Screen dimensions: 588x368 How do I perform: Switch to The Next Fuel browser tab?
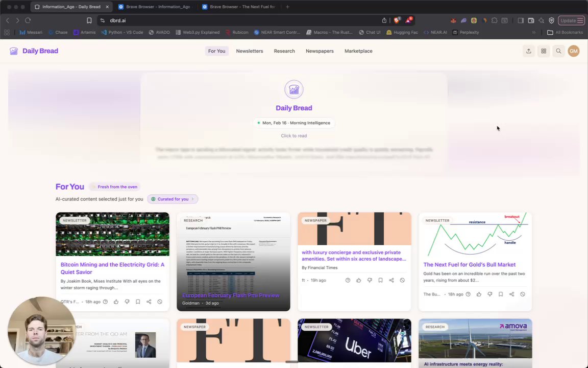click(240, 7)
